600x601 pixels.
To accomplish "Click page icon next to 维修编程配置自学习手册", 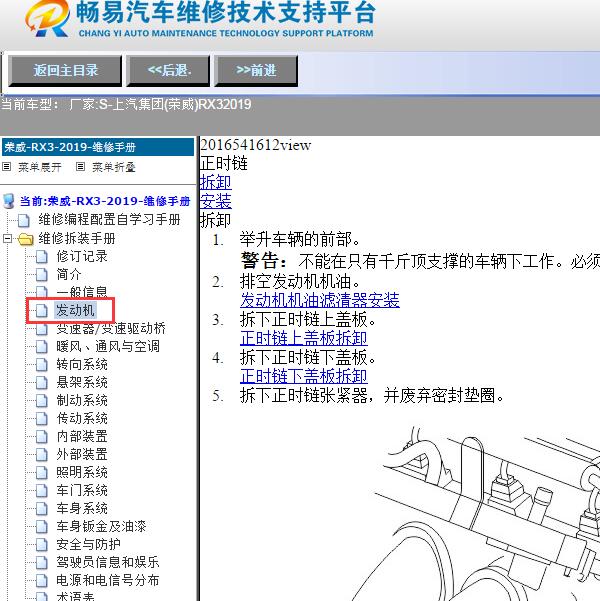I will pyautogui.click(x=24, y=220).
